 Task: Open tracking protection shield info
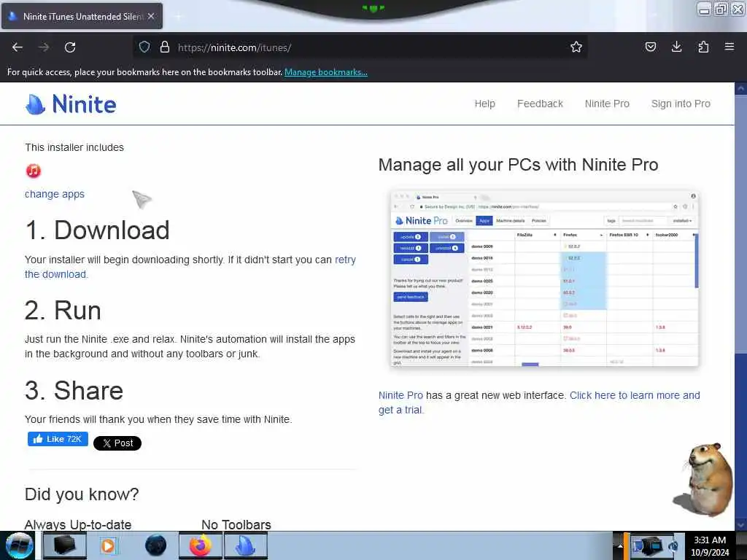(x=144, y=47)
